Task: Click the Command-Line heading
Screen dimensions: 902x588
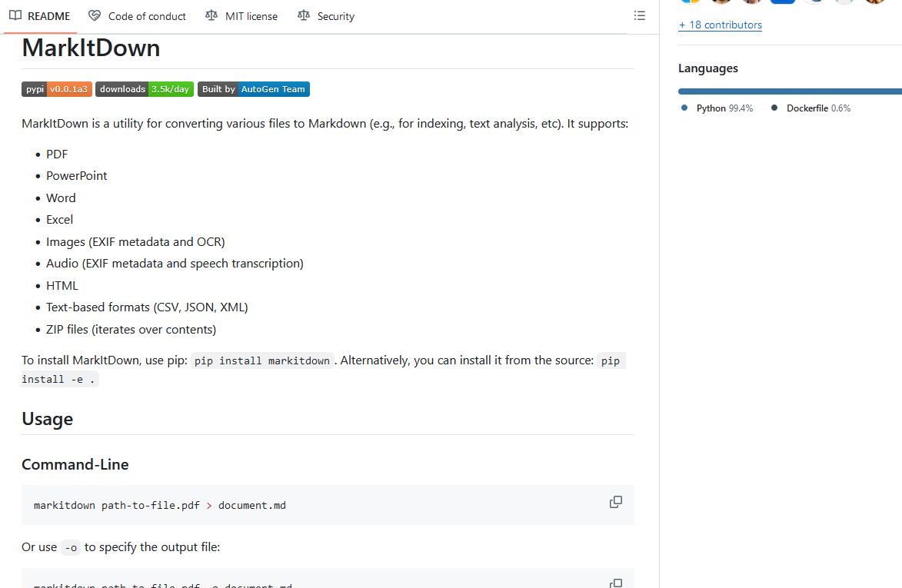Action: click(x=75, y=464)
